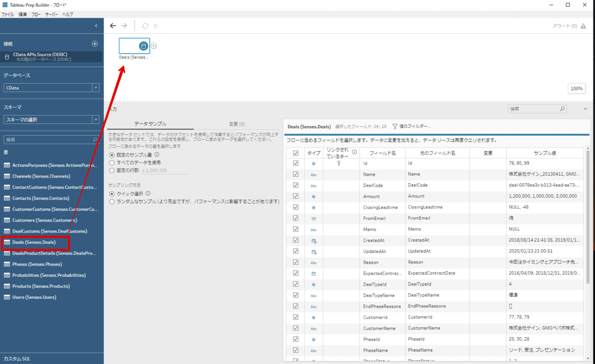Click the undo back arrow
The width and height of the screenshot is (595, 364).
113,26
